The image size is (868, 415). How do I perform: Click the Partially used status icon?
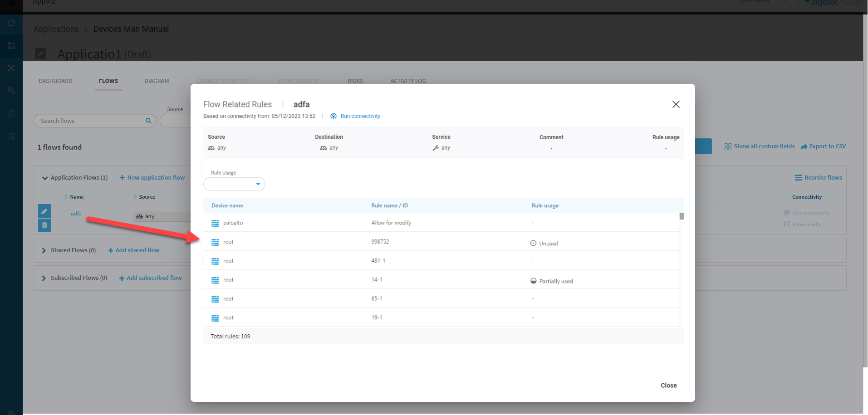coord(533,281)
